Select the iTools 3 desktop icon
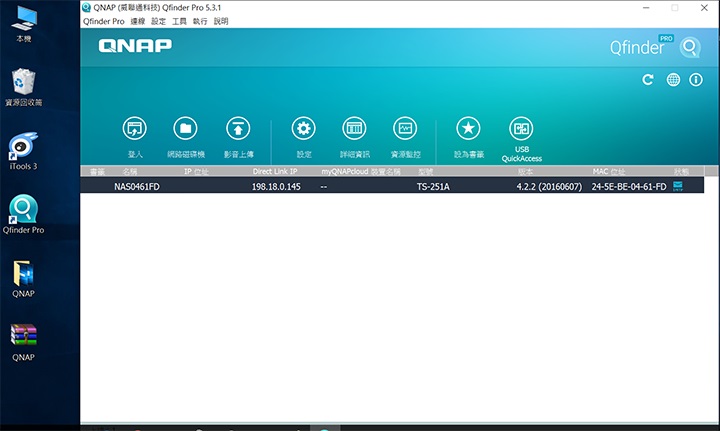Screen dimensions: 720x431 tap(23, 151)
